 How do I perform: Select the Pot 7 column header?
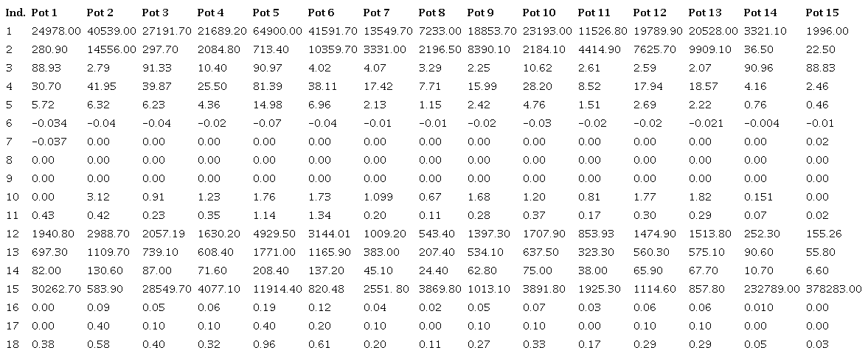point(376,13)
